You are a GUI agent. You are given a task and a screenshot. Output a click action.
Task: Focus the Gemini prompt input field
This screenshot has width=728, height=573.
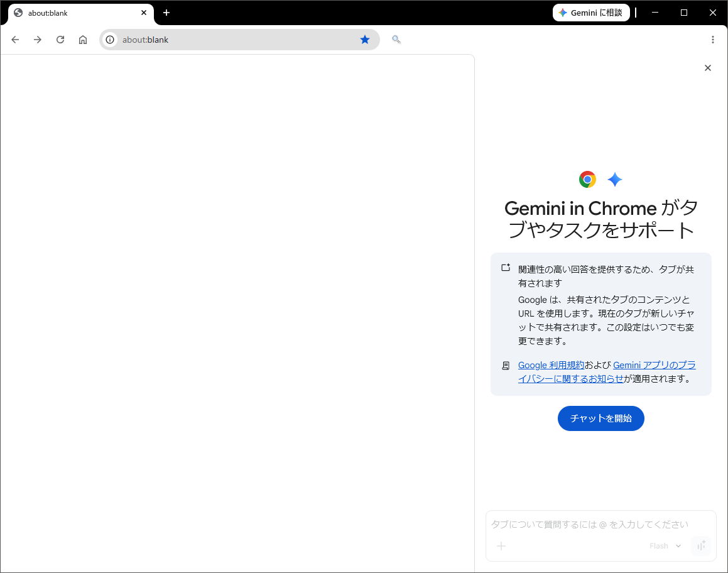coord(590,524)
